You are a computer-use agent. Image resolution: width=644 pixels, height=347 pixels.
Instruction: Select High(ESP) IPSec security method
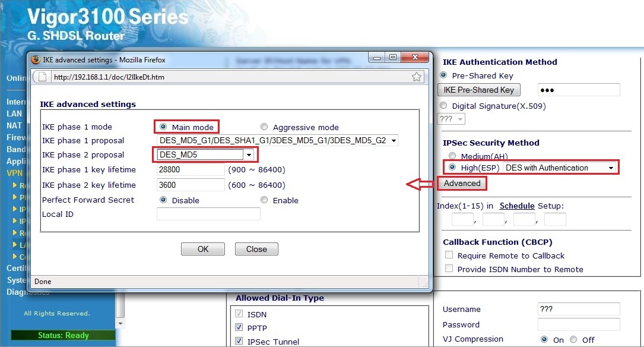click(452, 168)
